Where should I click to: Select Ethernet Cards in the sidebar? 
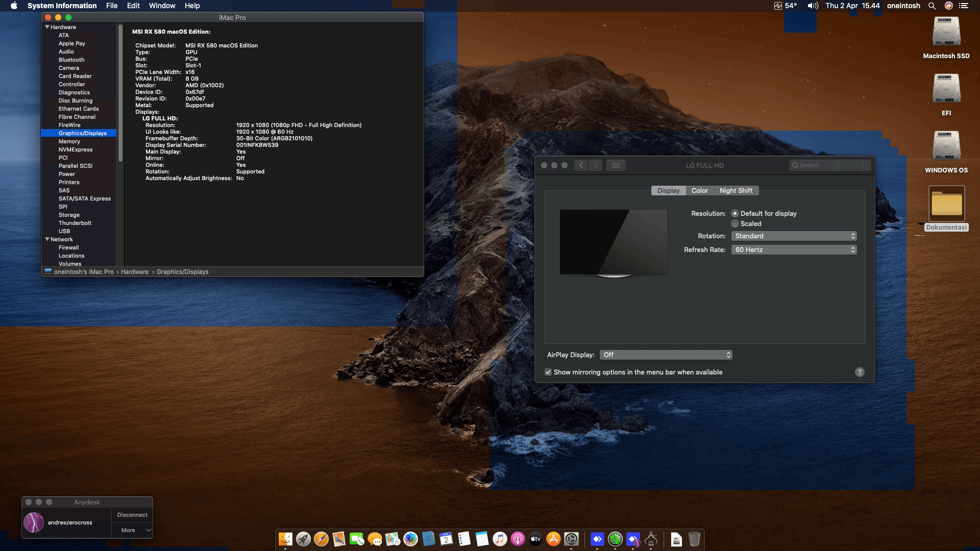coord(79,109)
